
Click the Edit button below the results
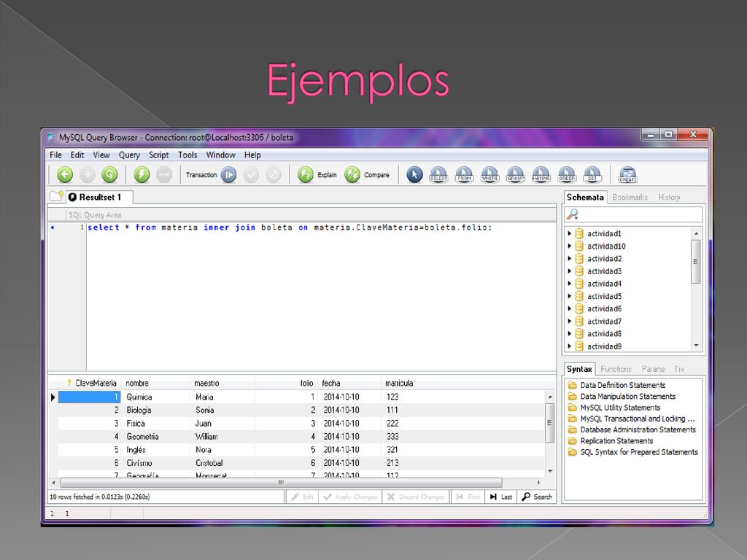(303, 497)
